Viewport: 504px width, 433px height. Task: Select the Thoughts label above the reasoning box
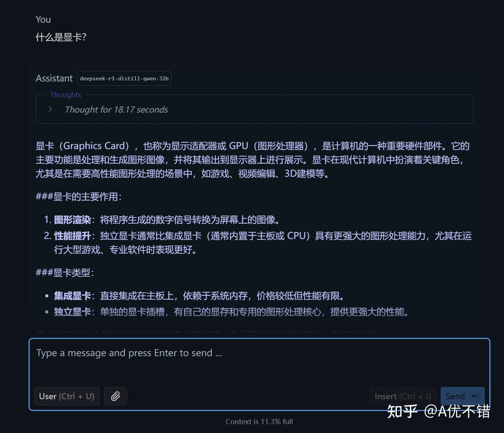(x=65, y=95)
